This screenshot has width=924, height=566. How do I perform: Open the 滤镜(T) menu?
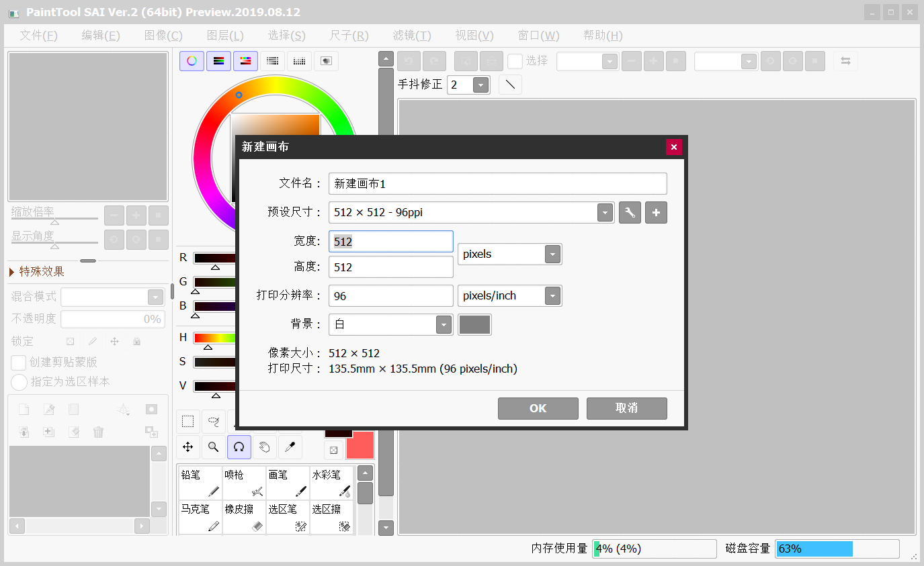412,36
